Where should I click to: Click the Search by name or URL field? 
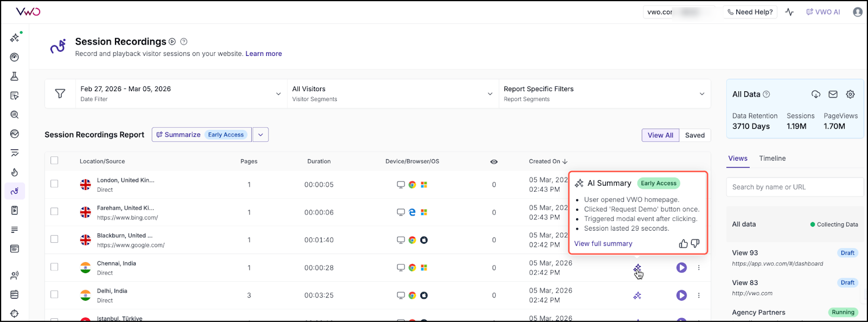coord(794,187)
